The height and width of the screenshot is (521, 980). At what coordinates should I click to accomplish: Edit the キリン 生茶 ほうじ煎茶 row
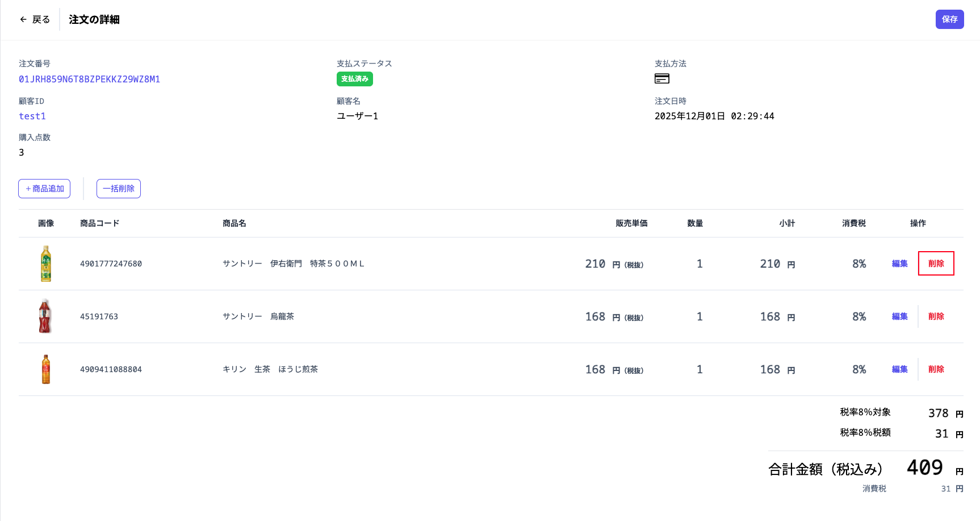point(900,369)
